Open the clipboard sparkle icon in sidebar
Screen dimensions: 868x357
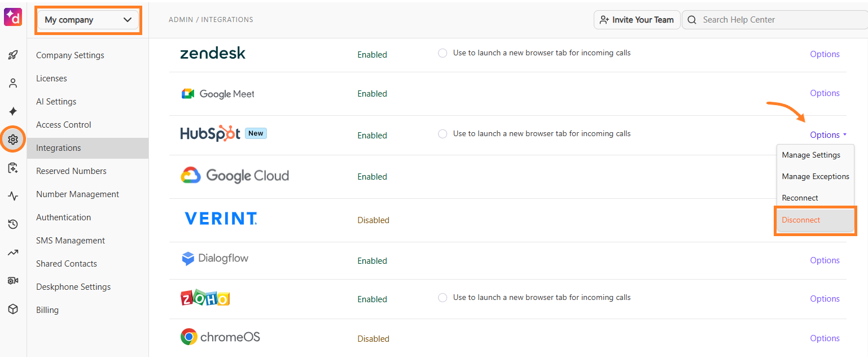13,168
